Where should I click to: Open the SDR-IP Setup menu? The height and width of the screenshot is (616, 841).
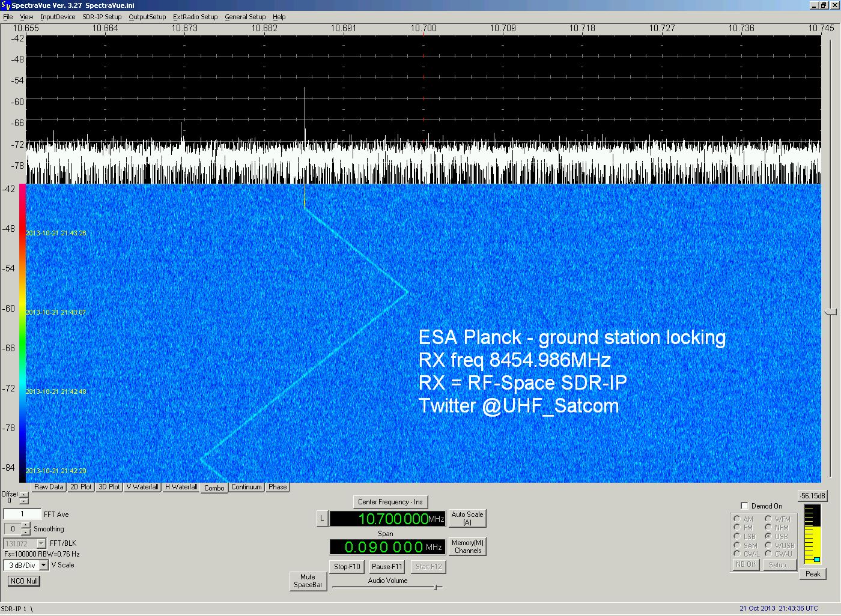[102, 17]
